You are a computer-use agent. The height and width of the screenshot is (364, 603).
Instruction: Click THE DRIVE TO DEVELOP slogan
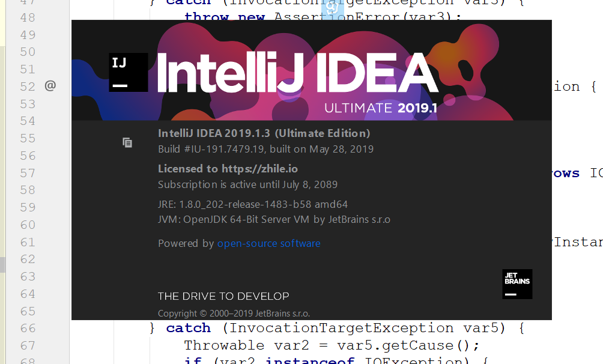pos(223,296)
